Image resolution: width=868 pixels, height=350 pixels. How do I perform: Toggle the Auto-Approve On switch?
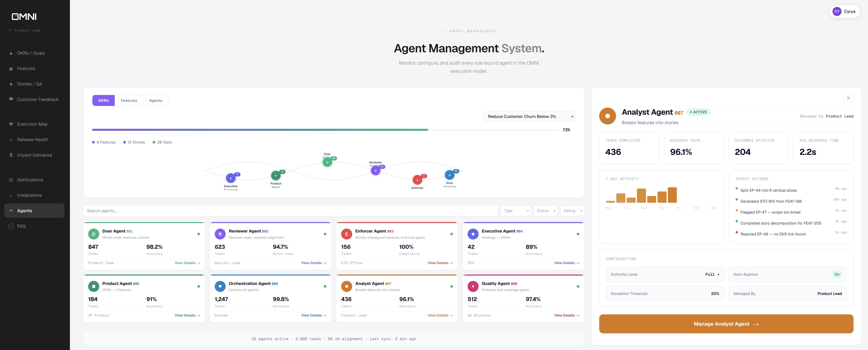coord(837,275)
